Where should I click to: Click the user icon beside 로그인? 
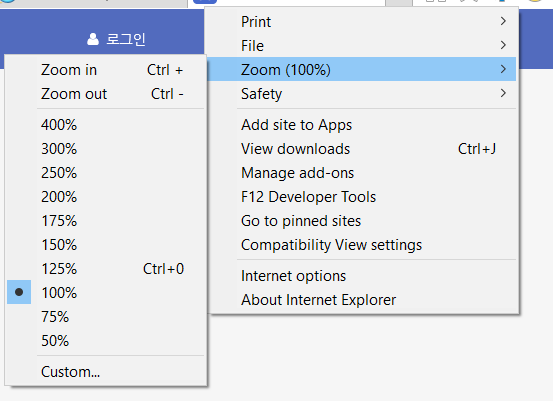pyautogui.click(x=93, y=39)
